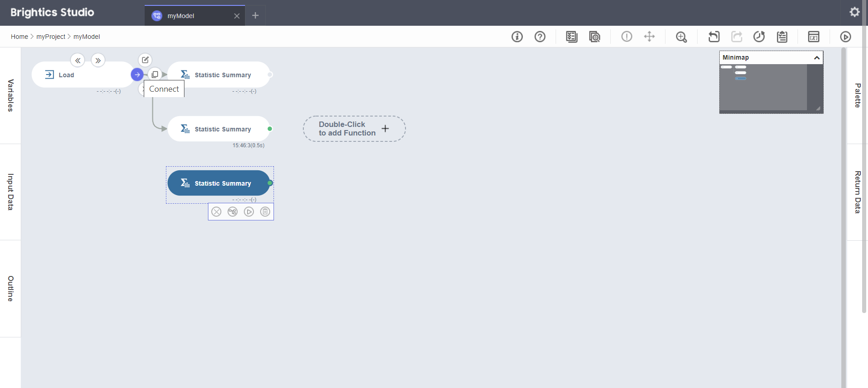Click the redo arrow in the toolbar

pyautogui.click(x=736, y=37)
